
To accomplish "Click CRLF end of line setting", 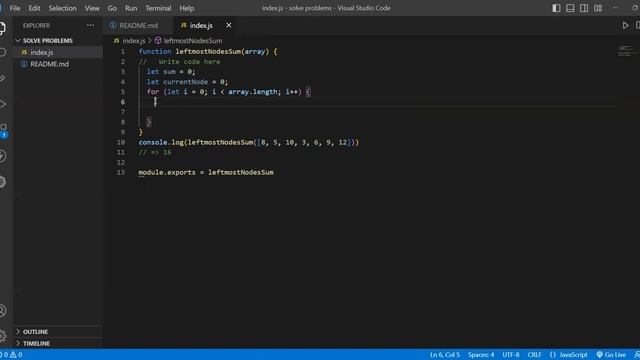I will [x=534, y=355].
